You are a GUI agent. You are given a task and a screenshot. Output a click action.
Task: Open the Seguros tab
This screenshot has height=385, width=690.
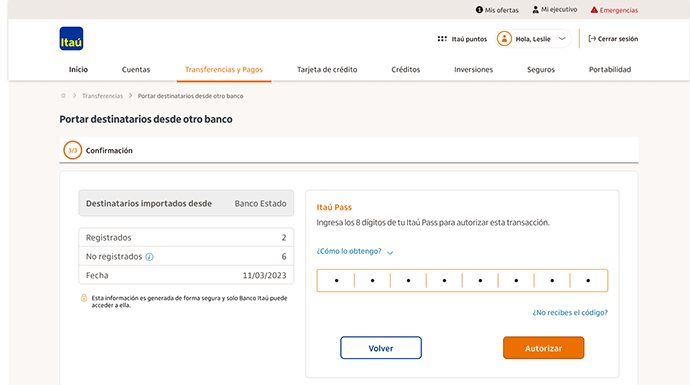(x=541, y=70)
